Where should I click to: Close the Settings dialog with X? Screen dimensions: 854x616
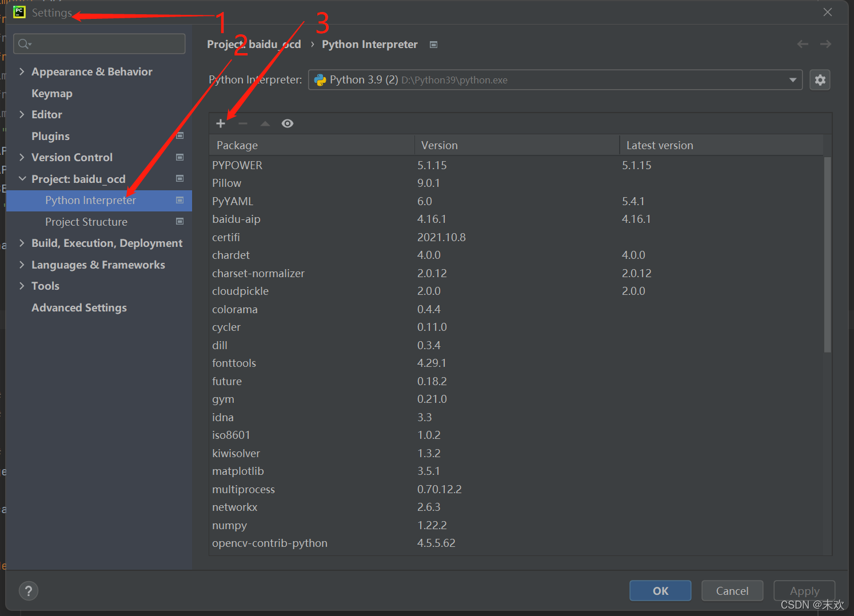click(828, 12)
